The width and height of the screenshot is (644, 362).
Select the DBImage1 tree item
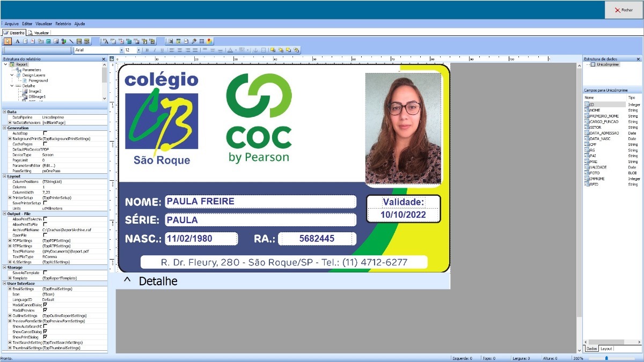click(x=37, y=97)
